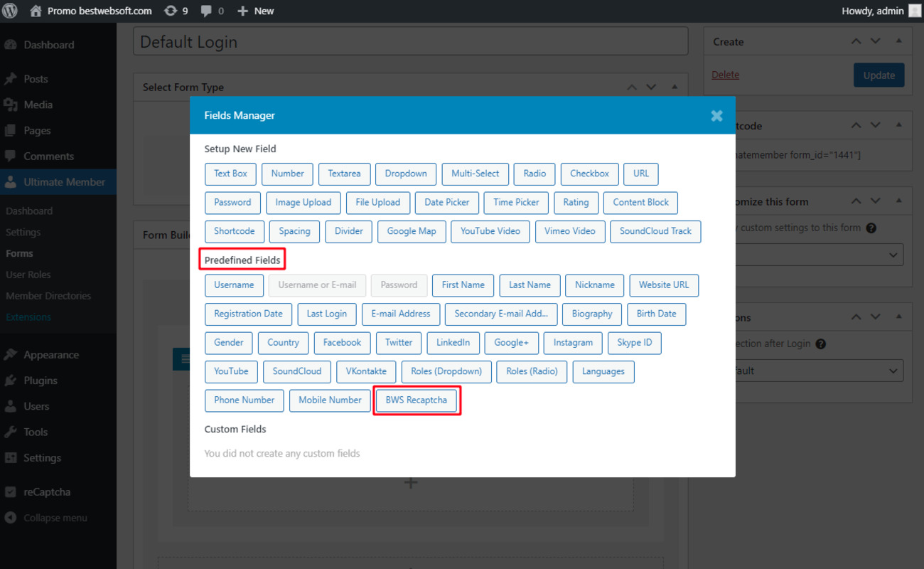This screenshot has width=924, height=569.
Task: Add predefined E-mail Address field
Action: pos(401,314)
